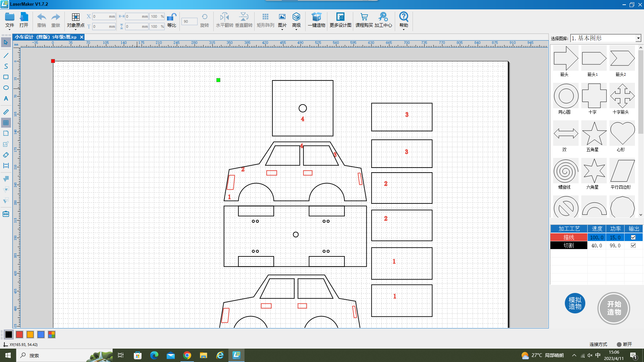Viewport: 644px width, 362px height.
Task: Click the undo (撤销) icon
Action: pos(41,20)
